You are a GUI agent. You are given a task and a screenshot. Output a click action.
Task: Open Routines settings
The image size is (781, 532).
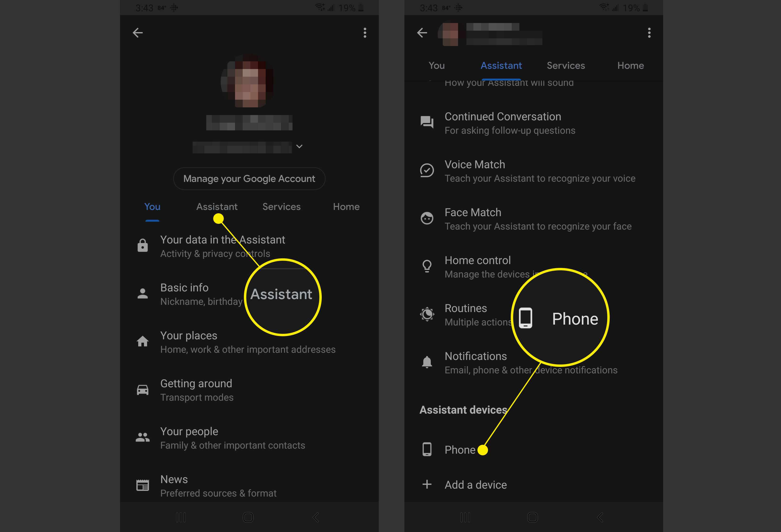[x=533, y=315]
